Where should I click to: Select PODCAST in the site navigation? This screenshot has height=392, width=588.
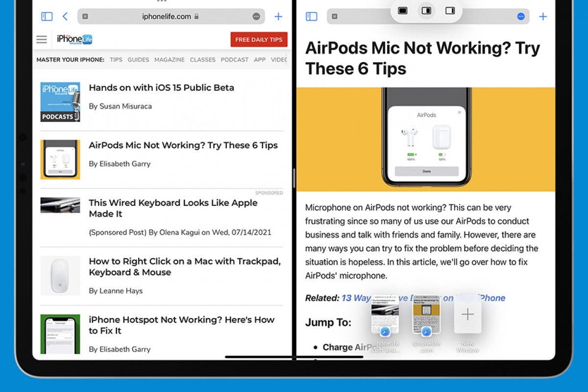point(234,59)
